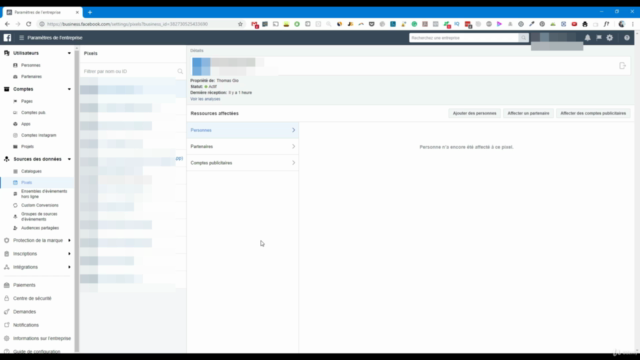Click the left sidebar scrollbar
The width and height of the screenshot is (640, 360).
[x=76, y=200]
